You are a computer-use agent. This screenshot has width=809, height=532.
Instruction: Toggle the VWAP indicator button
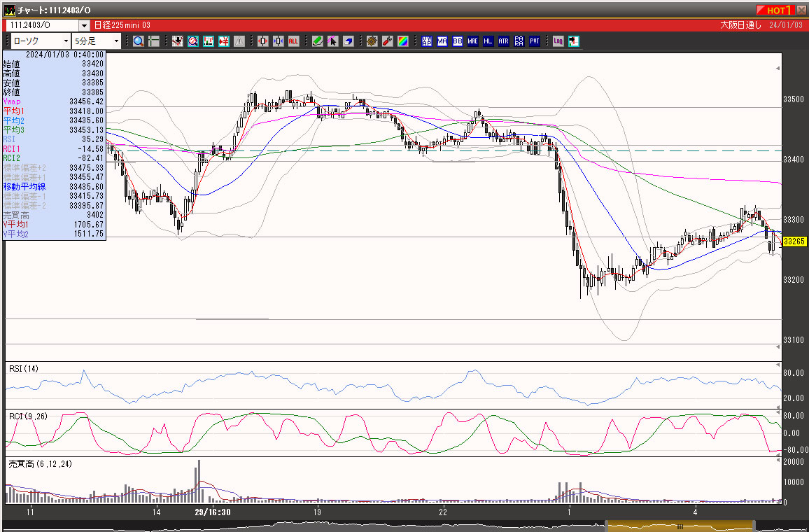click(x=427, y=41)
